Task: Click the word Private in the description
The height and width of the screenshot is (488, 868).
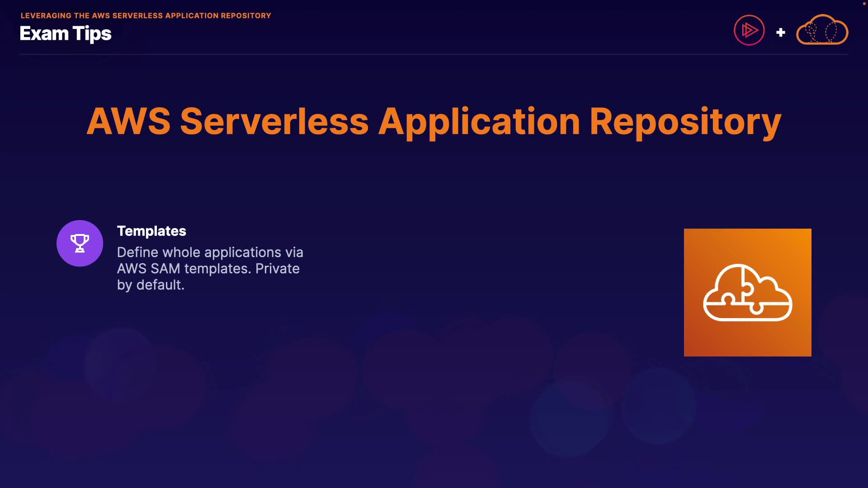Action: pyautogui.click(x=277, y=268)
